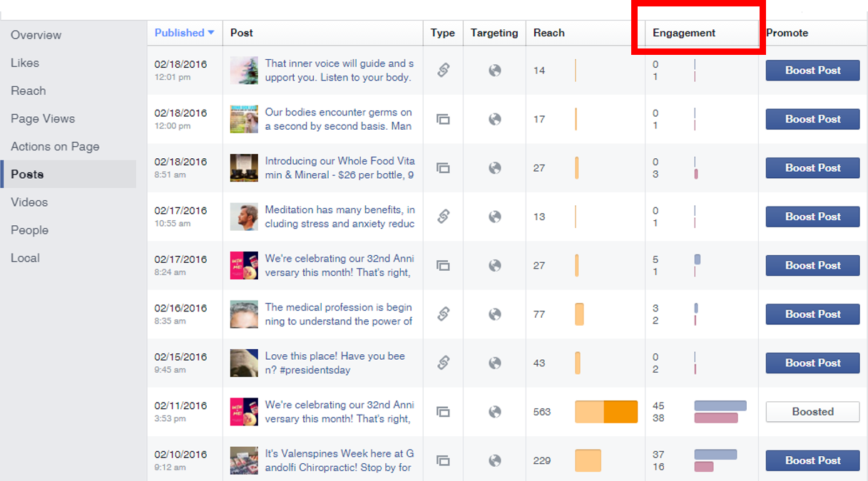Viewport: 868px width, 481px height.
Task: Click the orange reach bar for the 563-reach post
Action: [x=605, y=412]
